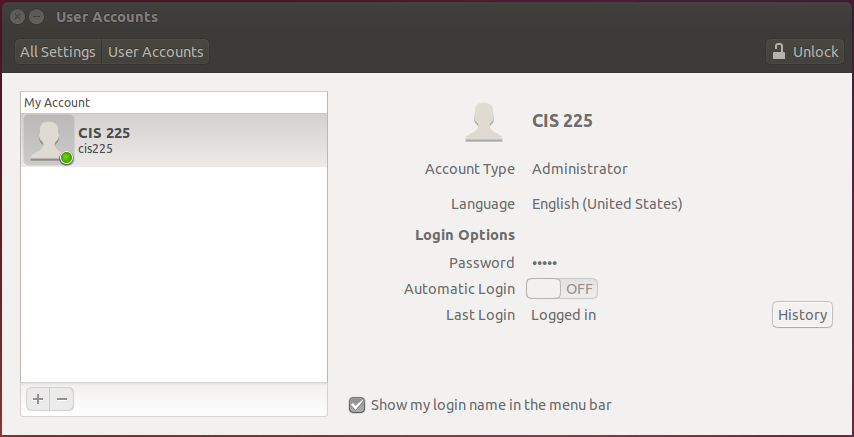The width and height of the screenshot is (854, 437).
Task: Open the Account Type Administrator selector
Action: 579,169
